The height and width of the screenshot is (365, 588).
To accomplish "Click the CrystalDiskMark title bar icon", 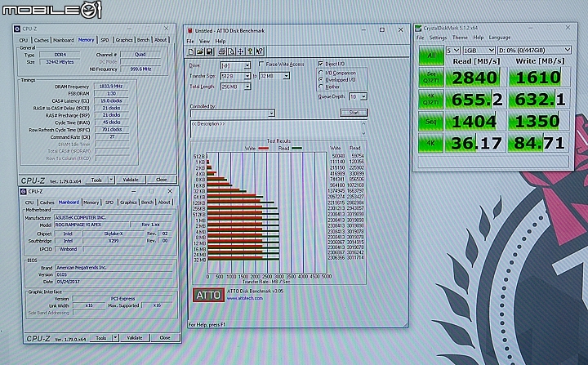I will 418,28.
